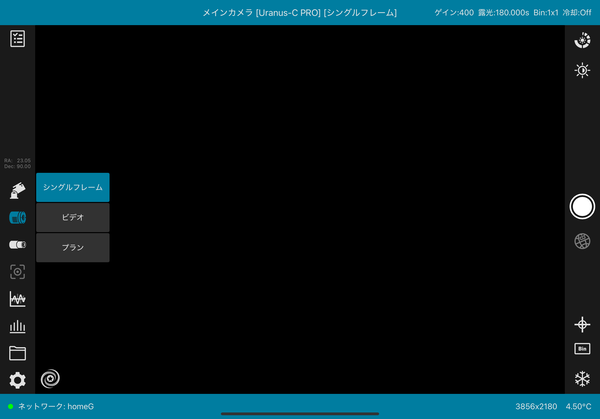The width and height of the screenshot is (600, 419).
Task: Click the 冷却:Off status text
Action: (577, 13)
